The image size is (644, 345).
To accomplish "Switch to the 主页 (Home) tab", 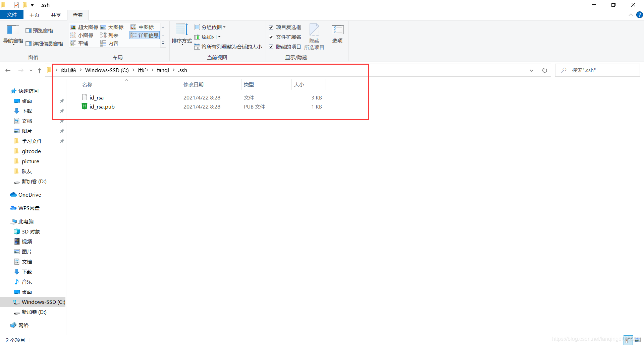I will click(x=34, y=15).
